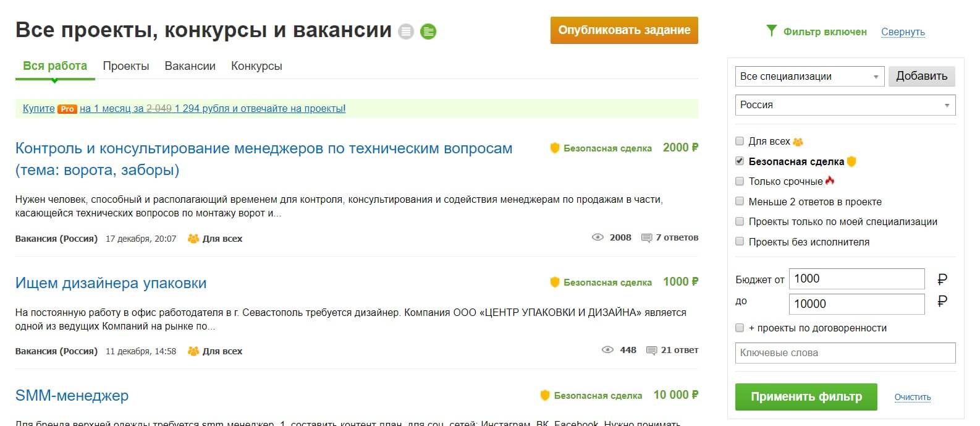Enable the Для всех checkbox

coord(740,141)
